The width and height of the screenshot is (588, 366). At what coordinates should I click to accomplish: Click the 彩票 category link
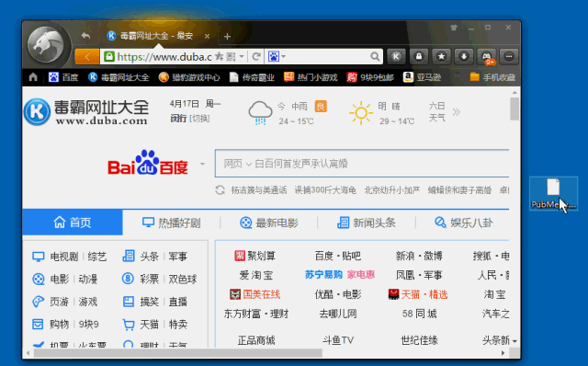pos(149,279)
